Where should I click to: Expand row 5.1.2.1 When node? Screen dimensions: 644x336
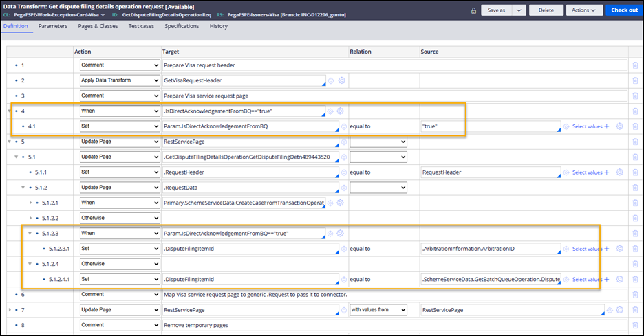pyautogui.click(x=30, y=203)
